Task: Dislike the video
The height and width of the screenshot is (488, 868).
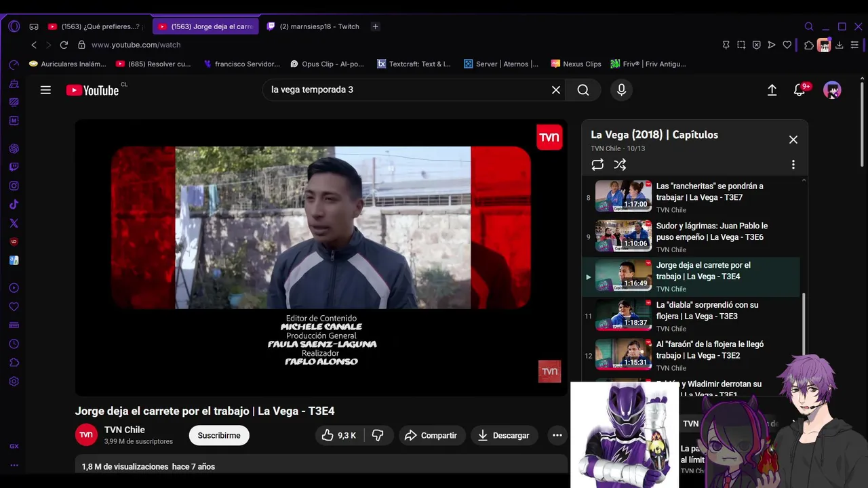Action: 378,435
